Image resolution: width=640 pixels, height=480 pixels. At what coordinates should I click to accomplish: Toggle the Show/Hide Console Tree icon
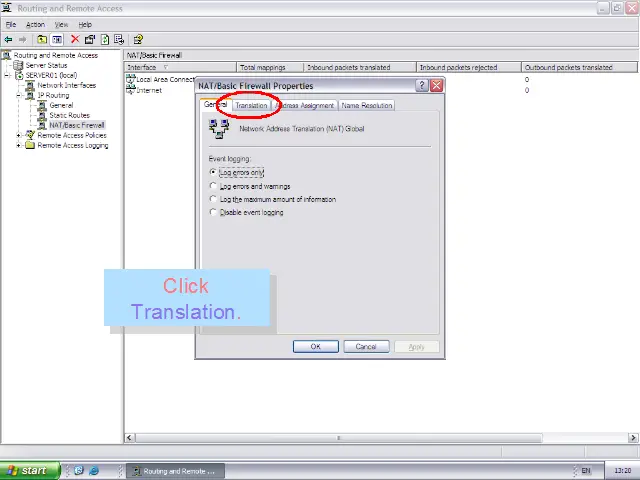57,40
